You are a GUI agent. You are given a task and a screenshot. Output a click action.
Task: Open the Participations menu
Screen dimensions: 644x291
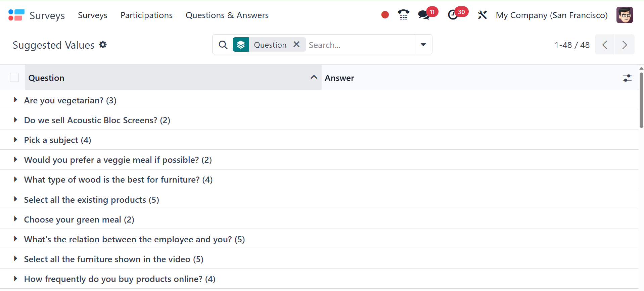point(146,15)
